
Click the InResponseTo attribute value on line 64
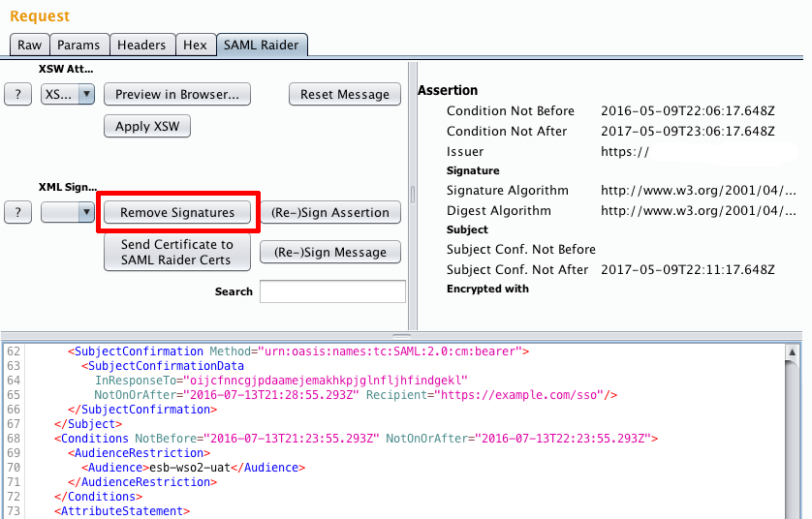tap(326, 381)
